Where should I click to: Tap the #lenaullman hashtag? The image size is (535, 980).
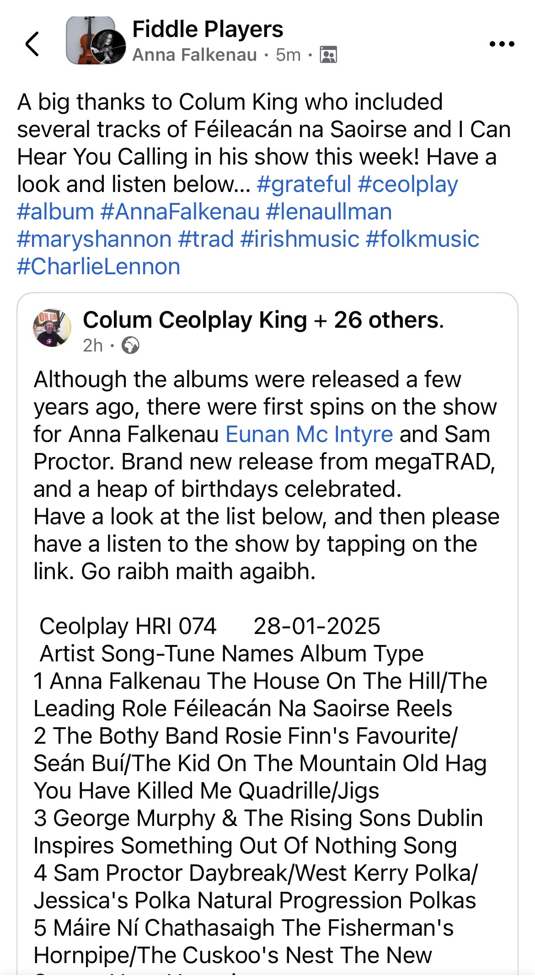click(329, 212)
